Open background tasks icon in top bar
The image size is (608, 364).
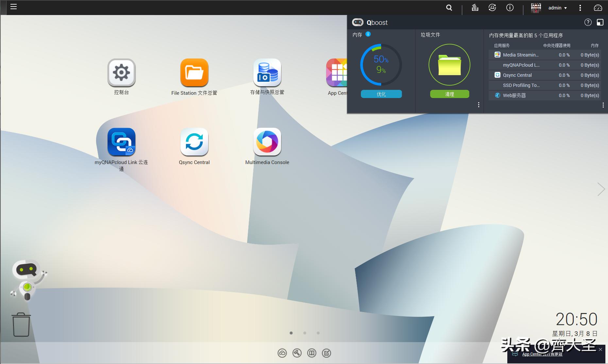[x=475, y=8]
